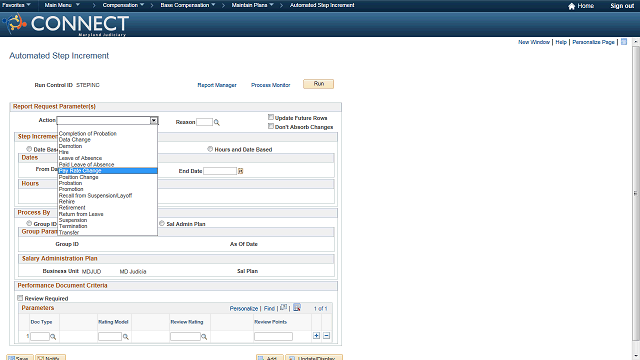Open the Favorites dropdown menu

pos(16,5)
